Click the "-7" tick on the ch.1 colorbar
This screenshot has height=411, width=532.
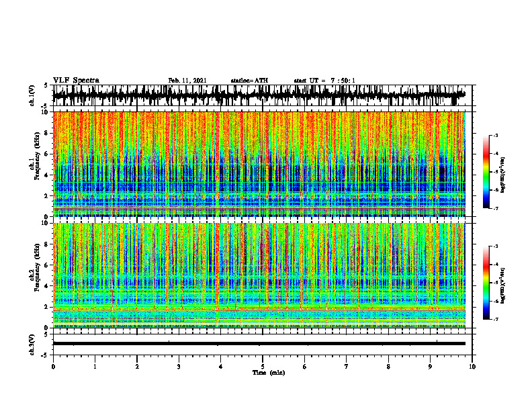(x=496, y=208)
